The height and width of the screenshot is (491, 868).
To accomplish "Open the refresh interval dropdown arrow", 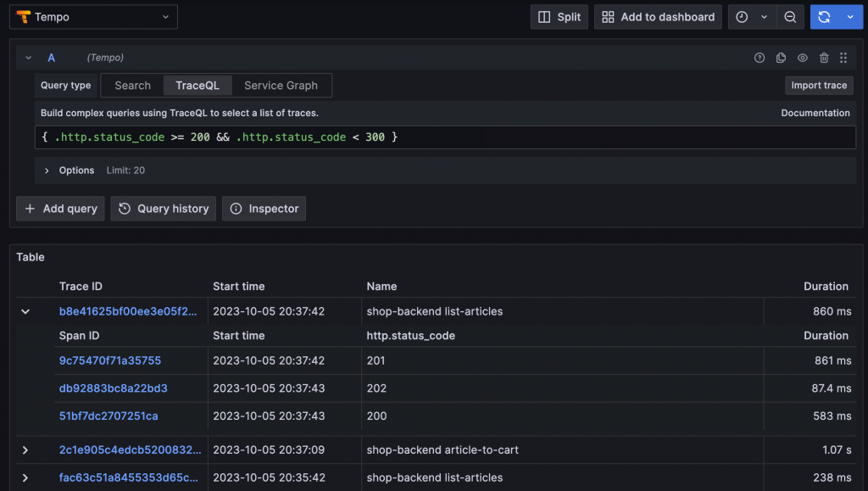I will click(x=850, y=17).
